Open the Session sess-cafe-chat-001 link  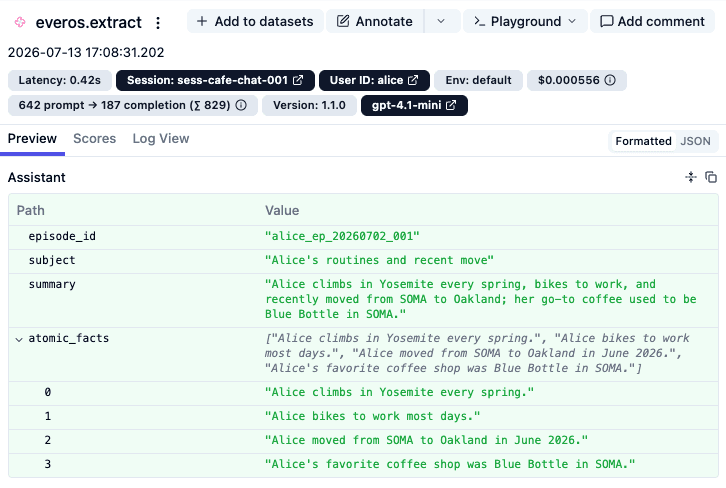[x=215, y=80]
